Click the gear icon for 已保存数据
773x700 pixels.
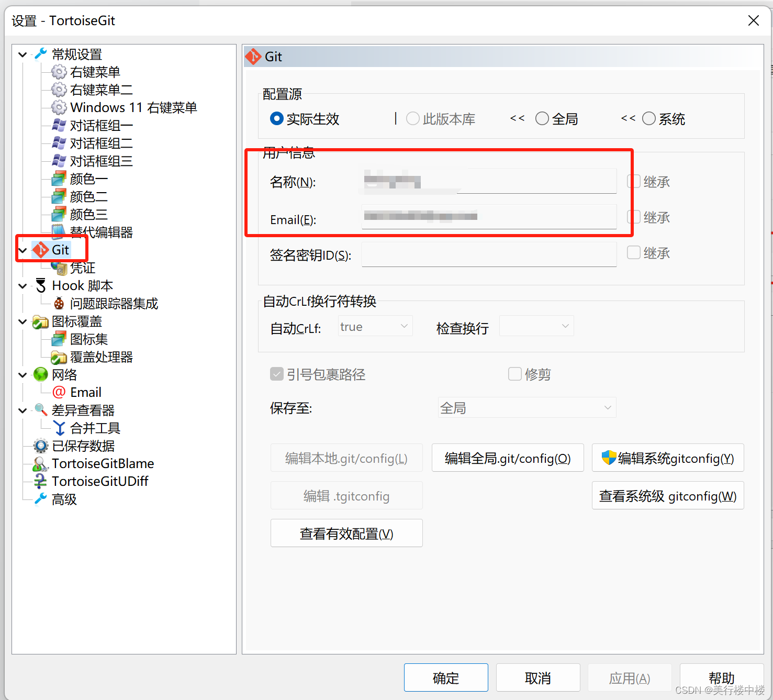[x=41, y=446]
